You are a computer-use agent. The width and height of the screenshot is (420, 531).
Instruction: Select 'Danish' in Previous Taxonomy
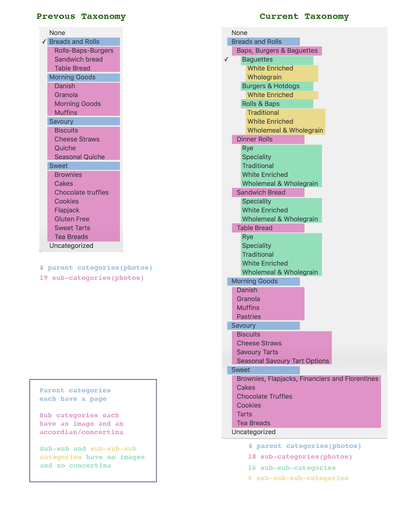(65, 86)
